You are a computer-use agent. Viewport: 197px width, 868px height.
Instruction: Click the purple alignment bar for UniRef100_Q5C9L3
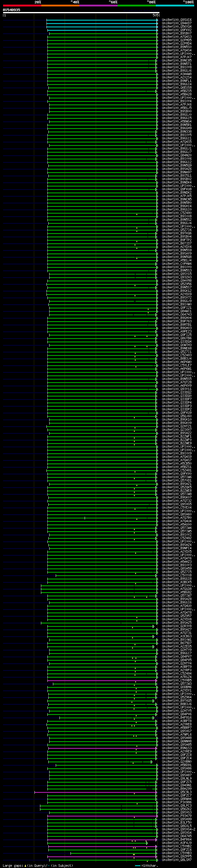pyautogui.click(x=96, y=793)
